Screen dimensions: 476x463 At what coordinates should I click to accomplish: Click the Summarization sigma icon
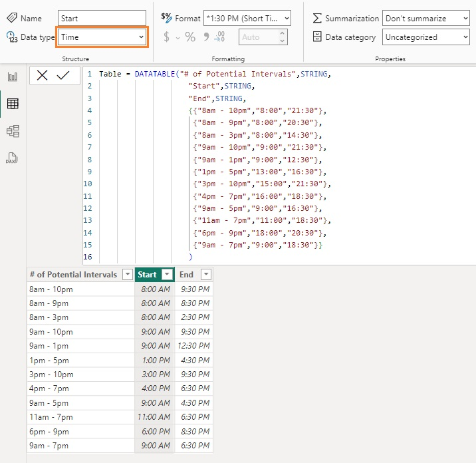point(317,18)
